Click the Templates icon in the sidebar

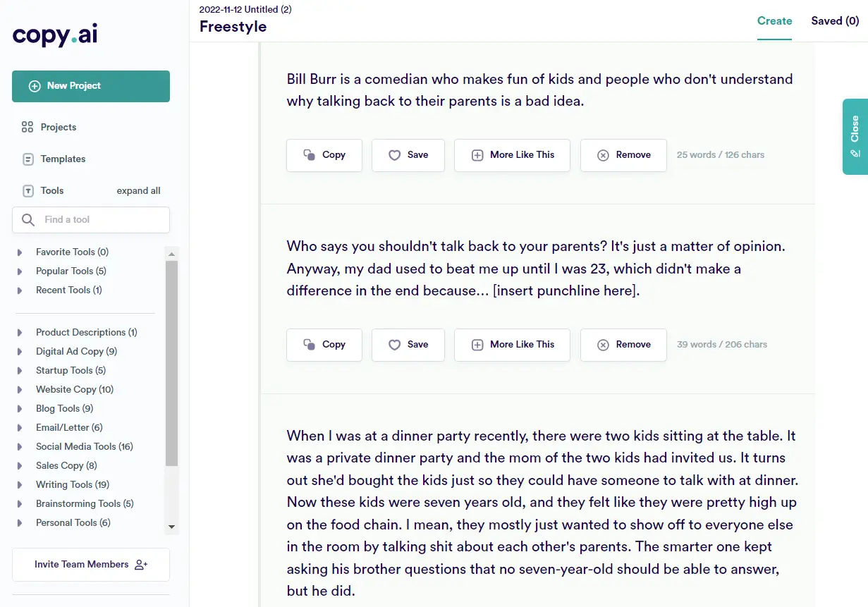27,159
